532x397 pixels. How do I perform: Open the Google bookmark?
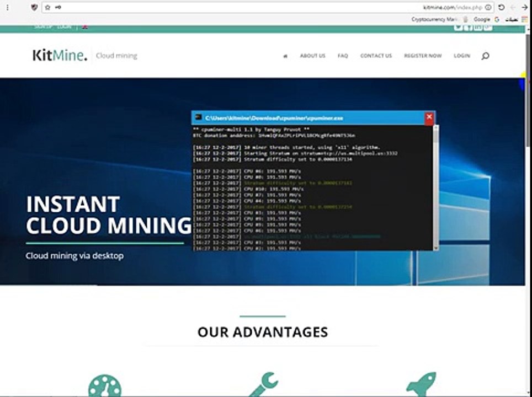click(487, 19)
